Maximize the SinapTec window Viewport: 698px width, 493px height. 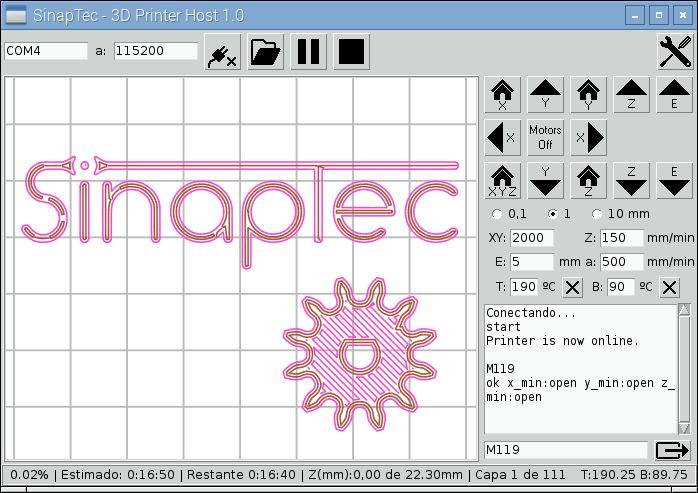[x=659, y=15]
